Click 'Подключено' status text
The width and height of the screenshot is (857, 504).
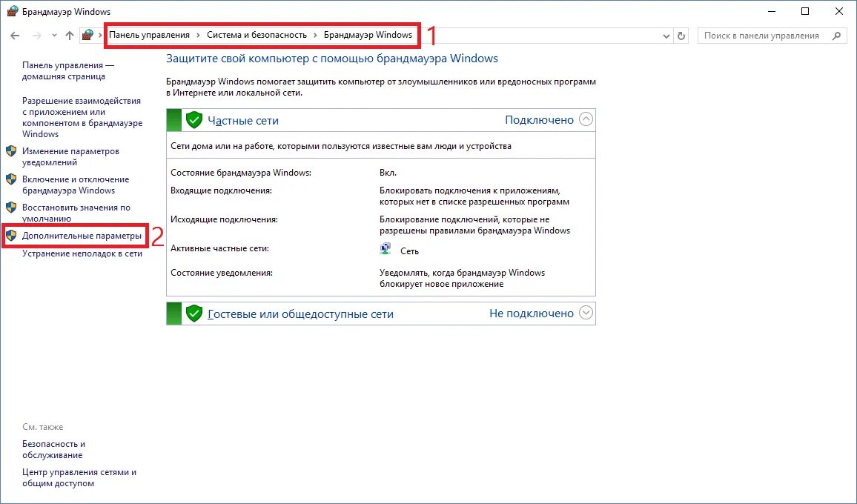click(540, 120)
